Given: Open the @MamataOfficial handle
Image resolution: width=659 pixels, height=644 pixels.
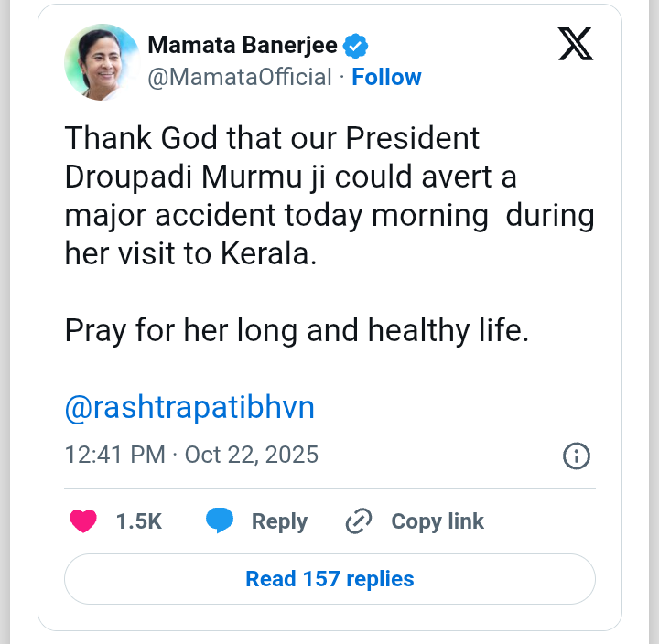Looking at the screenshot, I should 240,77.
